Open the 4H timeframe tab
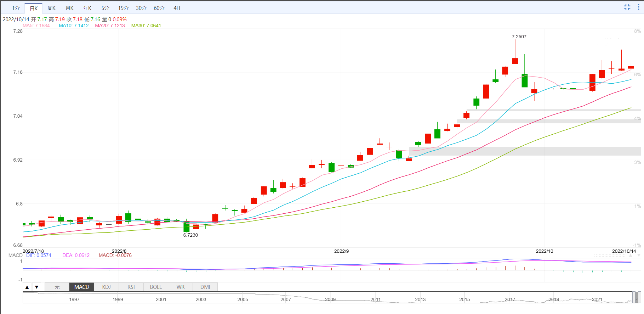644x314 pixels. [x=177, y=8]
